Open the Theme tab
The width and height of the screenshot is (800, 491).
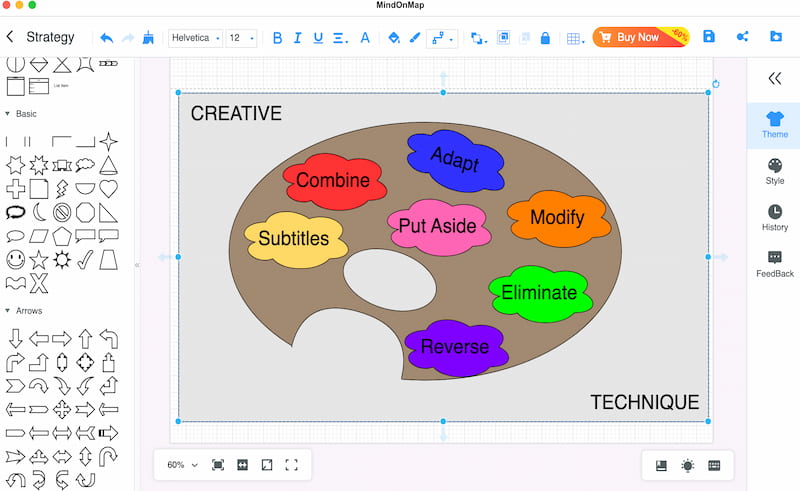(774, 125)
